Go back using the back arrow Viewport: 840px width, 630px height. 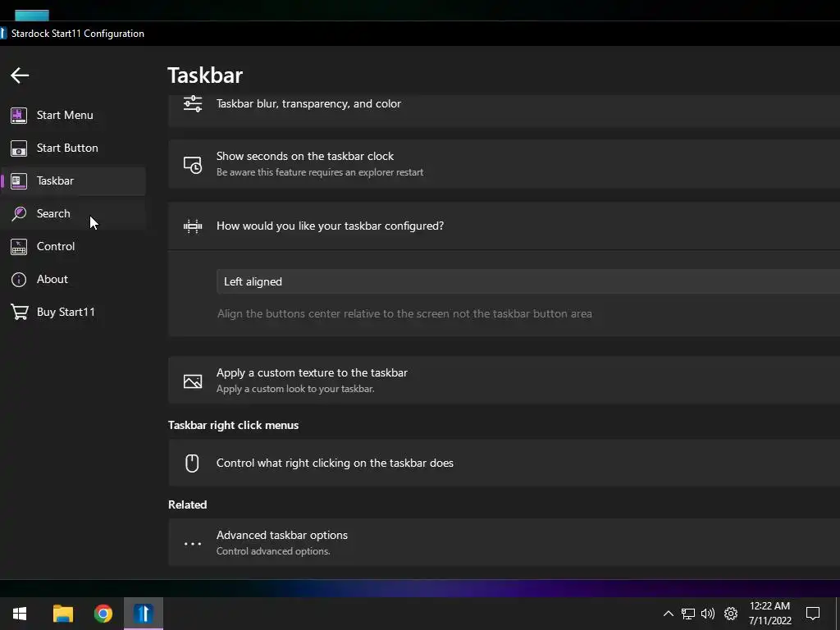pyautogui.click(x=20, y=75)
